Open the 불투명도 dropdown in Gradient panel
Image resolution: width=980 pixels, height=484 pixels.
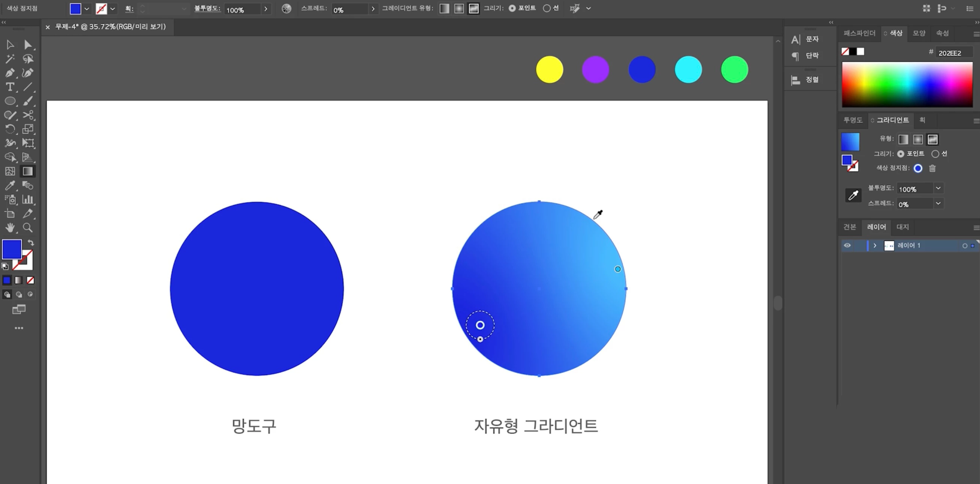pos(938,188)
